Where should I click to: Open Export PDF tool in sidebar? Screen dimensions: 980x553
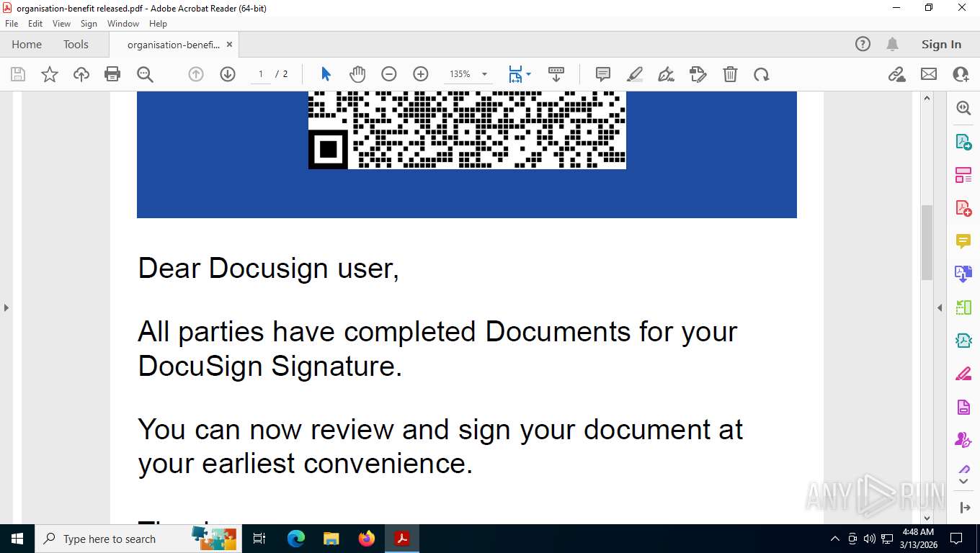coord(963,142)
